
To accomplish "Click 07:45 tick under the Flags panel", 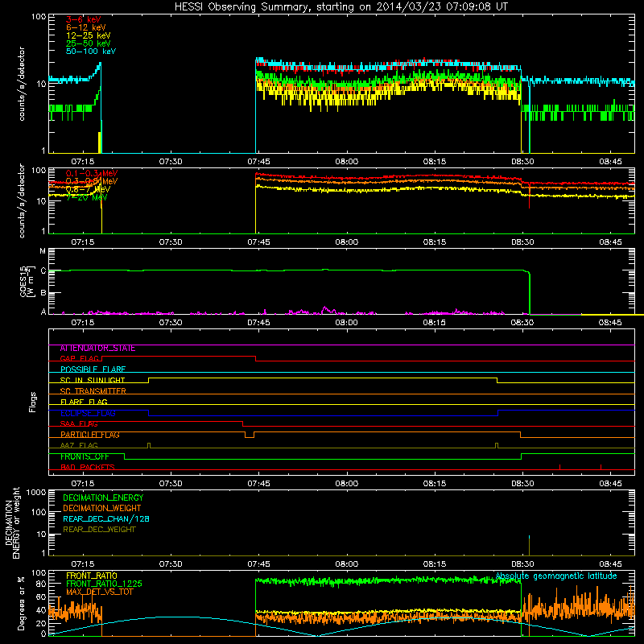I will click(x=258, y=484).
